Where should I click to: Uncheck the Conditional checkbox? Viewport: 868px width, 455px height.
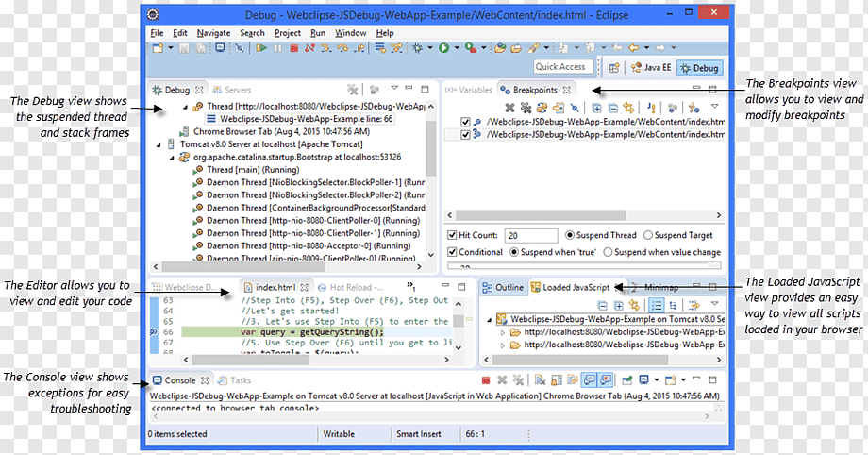point(452,252)
